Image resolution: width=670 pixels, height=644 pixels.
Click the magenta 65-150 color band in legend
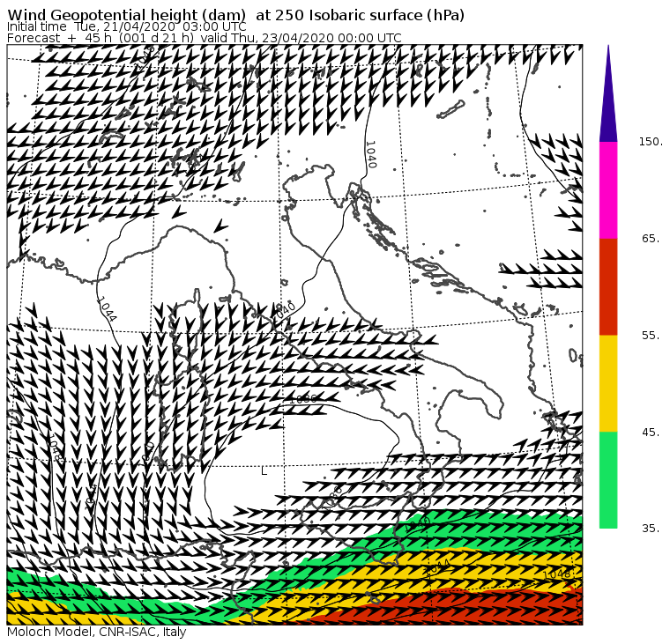pos(608,190)
